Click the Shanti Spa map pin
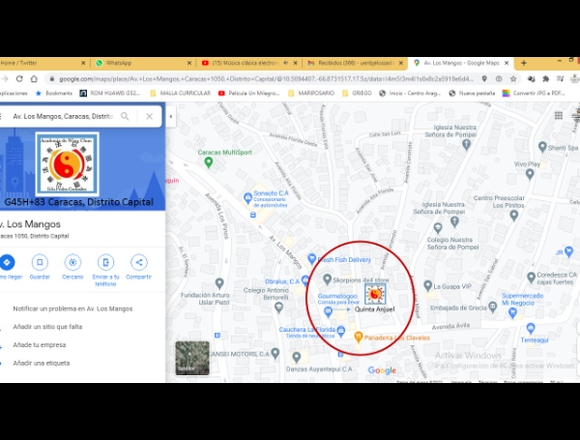580x440 pixels. pyautogui.click(x=542, y=146)
